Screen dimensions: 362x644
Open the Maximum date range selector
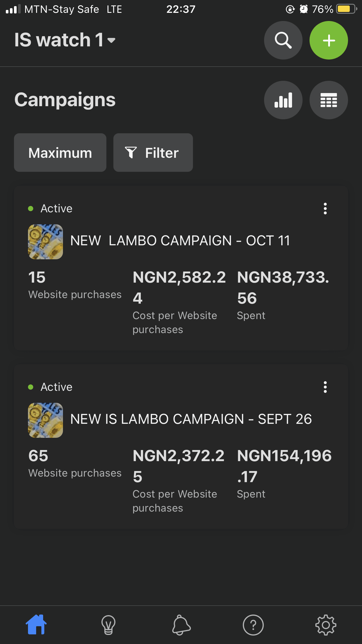[x=60, y=153]
